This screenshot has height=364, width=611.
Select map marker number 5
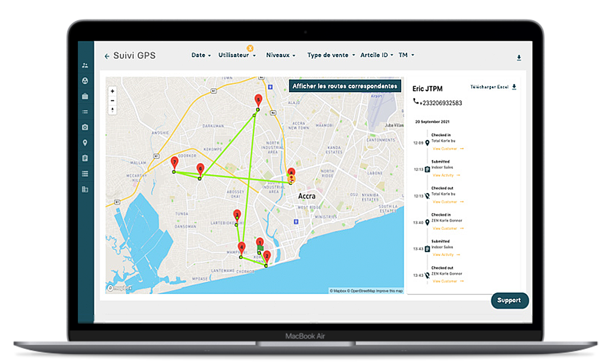(x=258, y=100)
